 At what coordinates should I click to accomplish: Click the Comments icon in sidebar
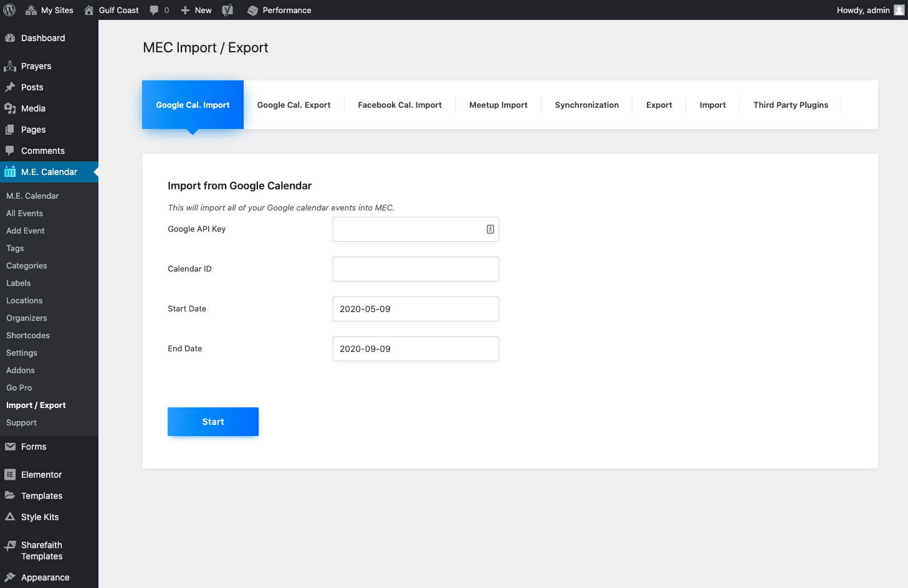click(10, 151)
